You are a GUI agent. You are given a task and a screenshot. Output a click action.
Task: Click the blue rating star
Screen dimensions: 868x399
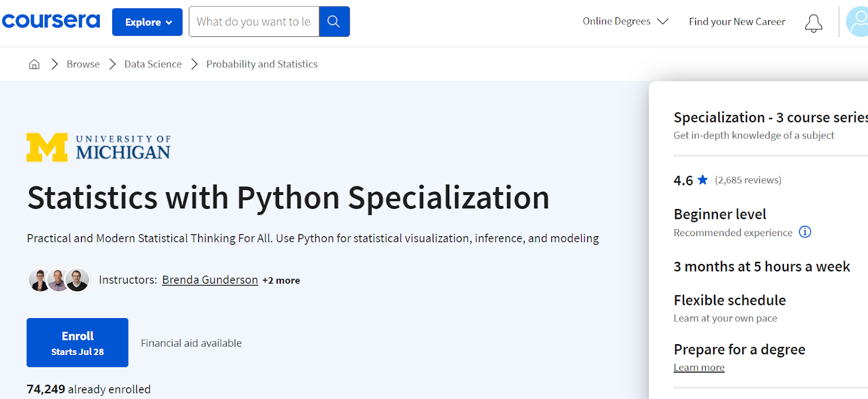coord(703,180)
